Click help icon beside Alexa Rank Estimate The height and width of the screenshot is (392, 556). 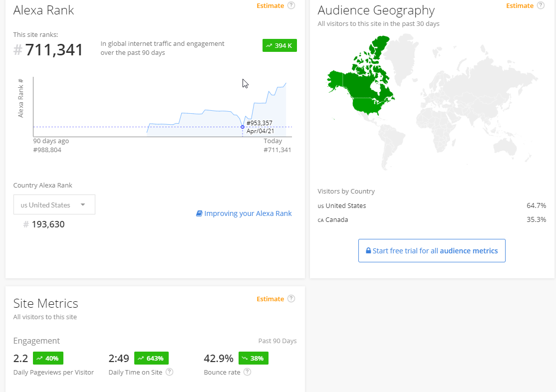coord(291,5)
